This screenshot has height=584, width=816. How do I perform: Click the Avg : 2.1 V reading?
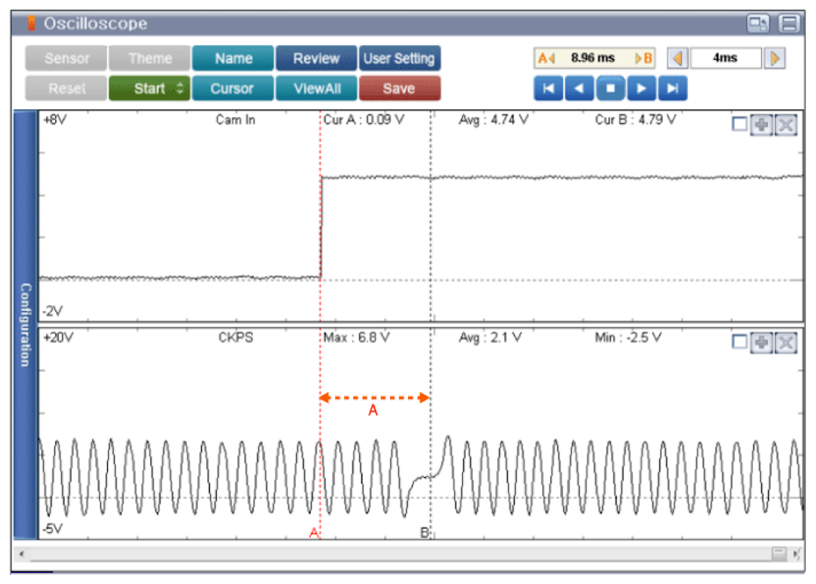click(490, 337)
